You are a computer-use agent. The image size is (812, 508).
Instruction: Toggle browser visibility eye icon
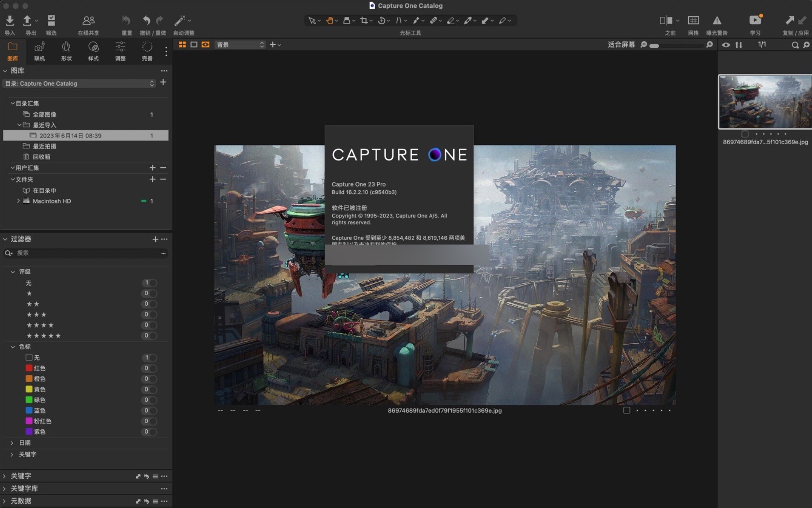click(x=726, y=45)
